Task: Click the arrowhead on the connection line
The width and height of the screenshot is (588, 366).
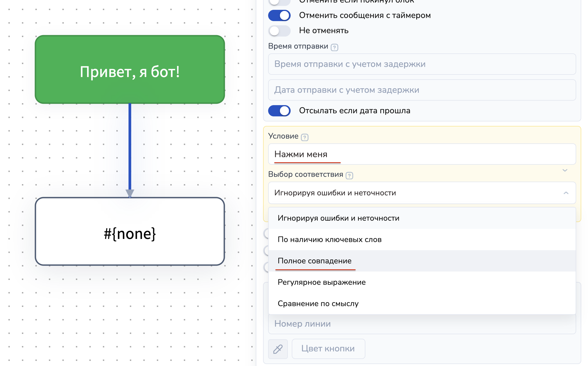Action: tap(130, 193)
